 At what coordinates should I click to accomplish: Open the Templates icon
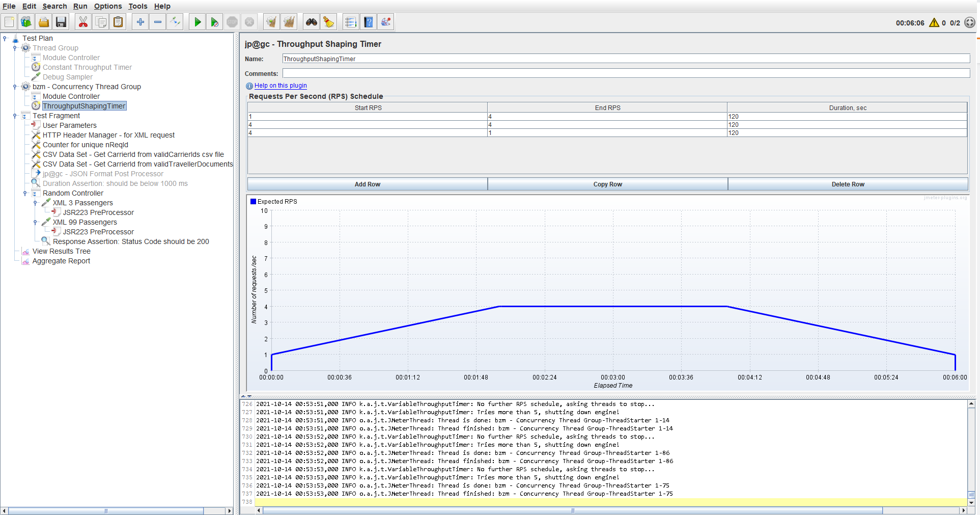coord(26,22)
